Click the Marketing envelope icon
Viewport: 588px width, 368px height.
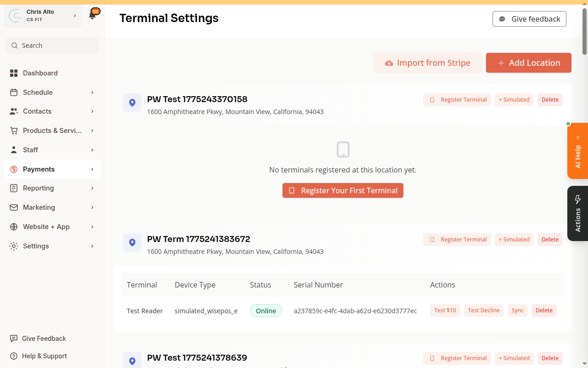14,207
